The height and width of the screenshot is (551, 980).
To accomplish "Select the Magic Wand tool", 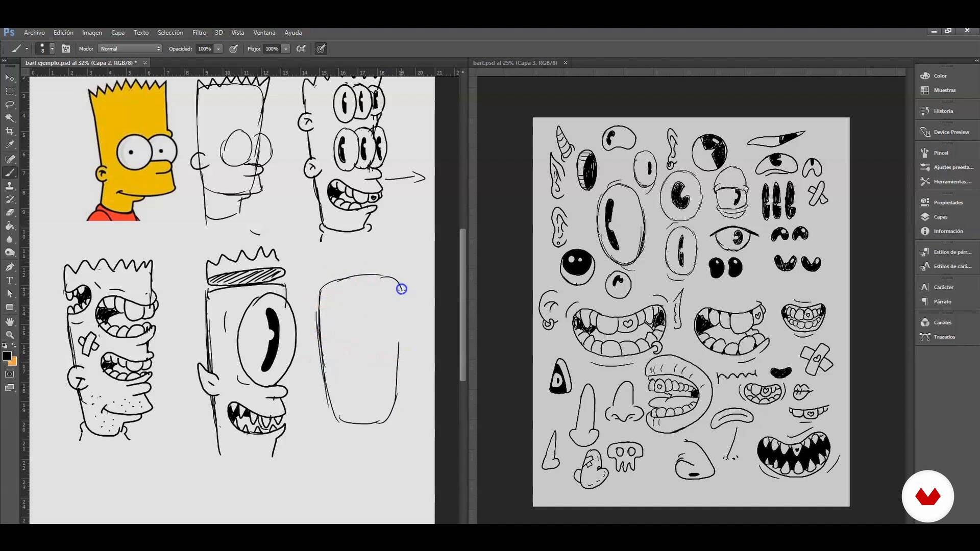I will point(10,118).
